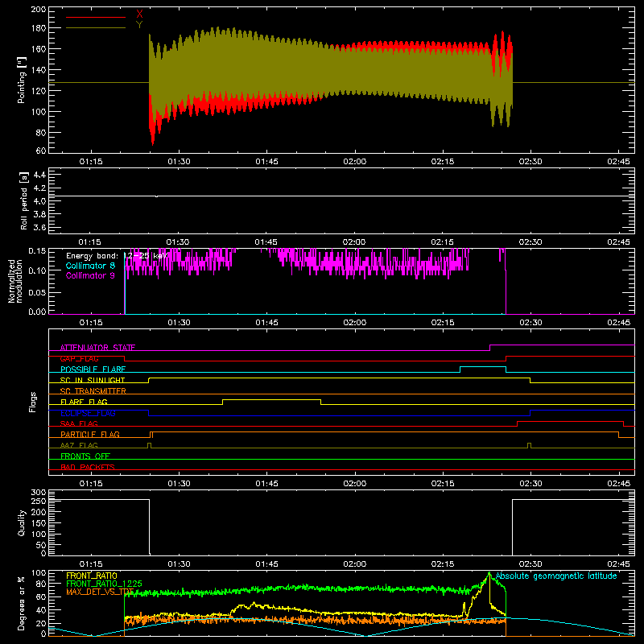This screenshot has height=644, width=644.
Task: Click the olive legend line beside Y
Action: click(x=96, y=27)
